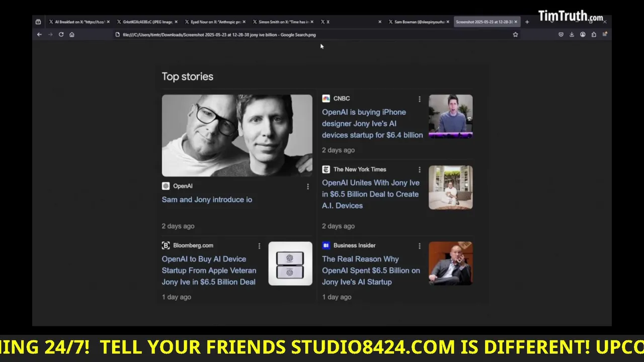Open the Firefox account menu
This screenshot has width=644, height=362.
pyautogui.click(x=583, y=35)
